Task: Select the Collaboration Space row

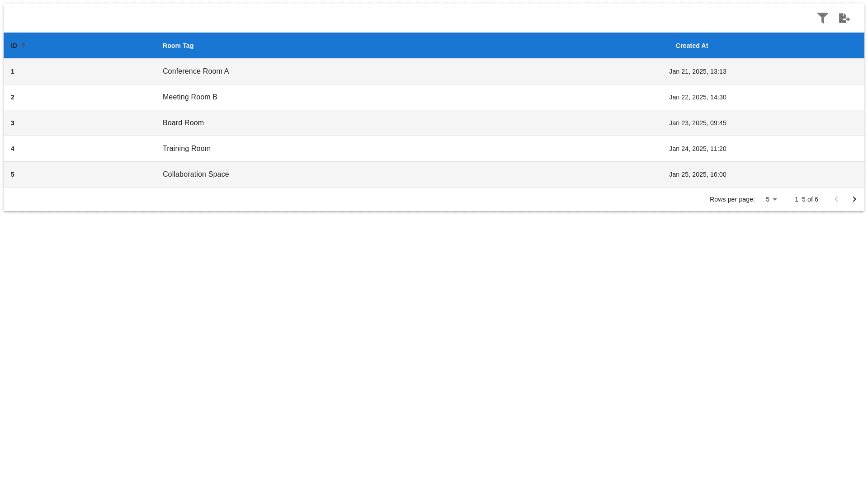Action: click(196, 174)
